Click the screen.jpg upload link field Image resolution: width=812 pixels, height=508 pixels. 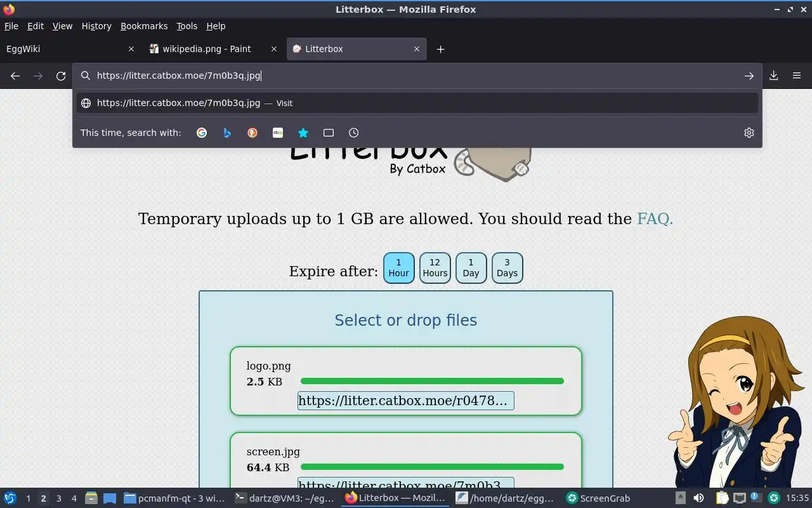406,483
